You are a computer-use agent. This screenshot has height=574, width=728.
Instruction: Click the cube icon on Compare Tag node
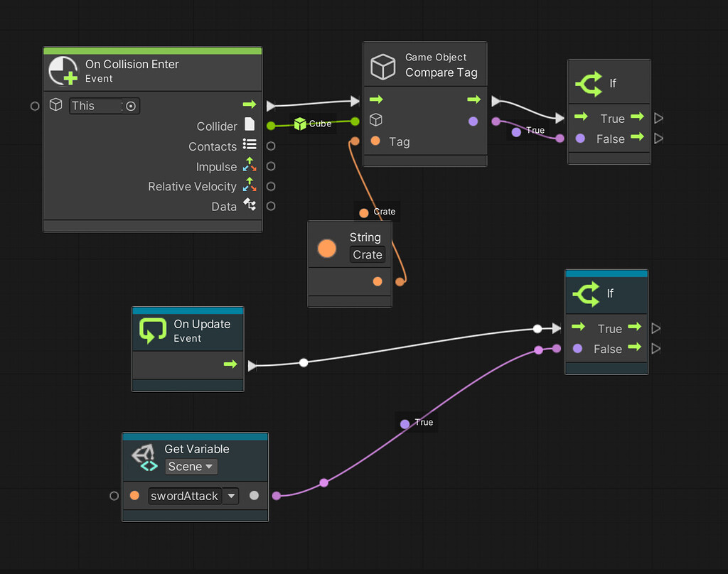click(x=382, y=67)
